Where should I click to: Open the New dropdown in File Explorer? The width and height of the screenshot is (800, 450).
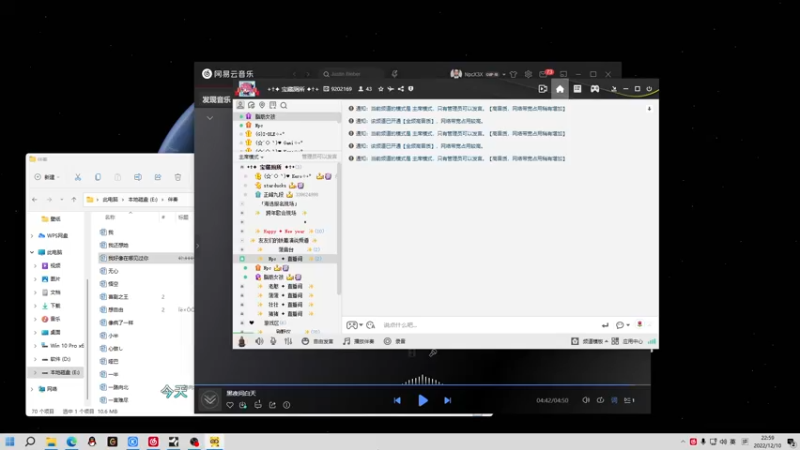[x=47, y=177]
